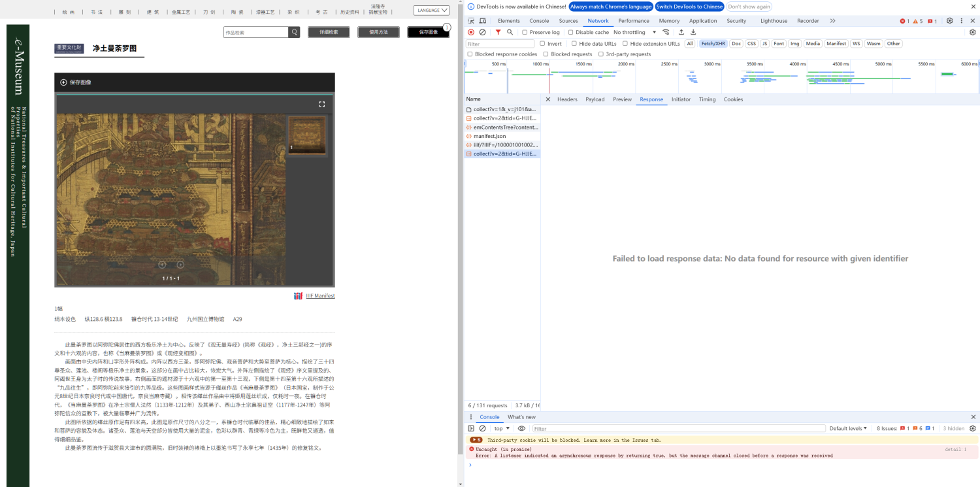Click the 使用方法 button

(x=378, y=32)
